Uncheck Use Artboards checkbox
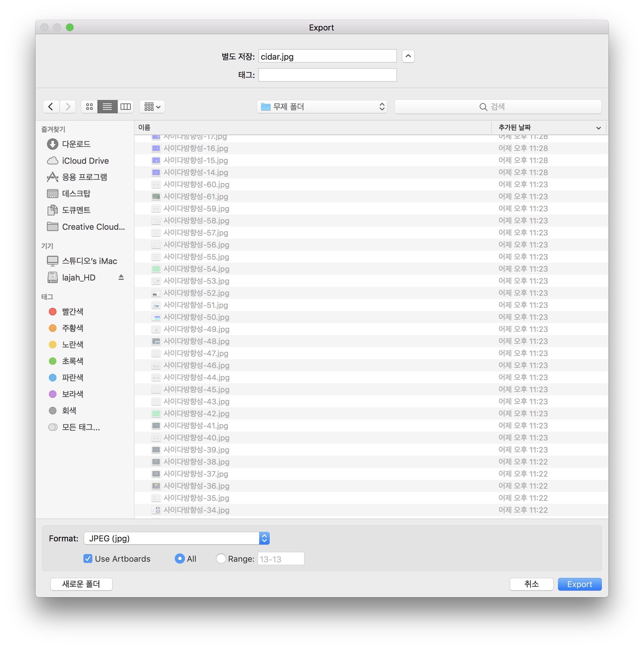Image resolution: width=644 pixels, height=648 pixels. [88, 559]
